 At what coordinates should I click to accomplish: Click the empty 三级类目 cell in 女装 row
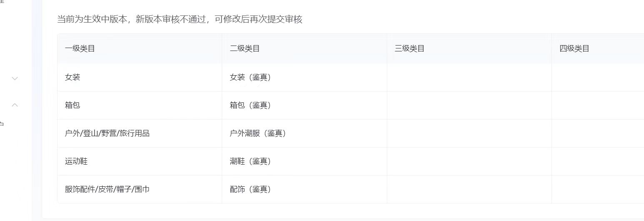pyautogui.click(x=469, y=77)
